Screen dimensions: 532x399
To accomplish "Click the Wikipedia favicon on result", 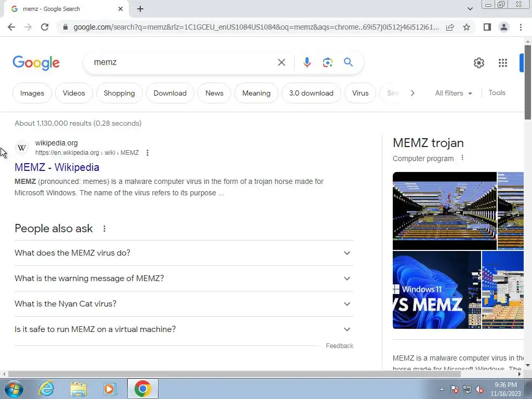I will pyautogui.click(x=22, y=148).
